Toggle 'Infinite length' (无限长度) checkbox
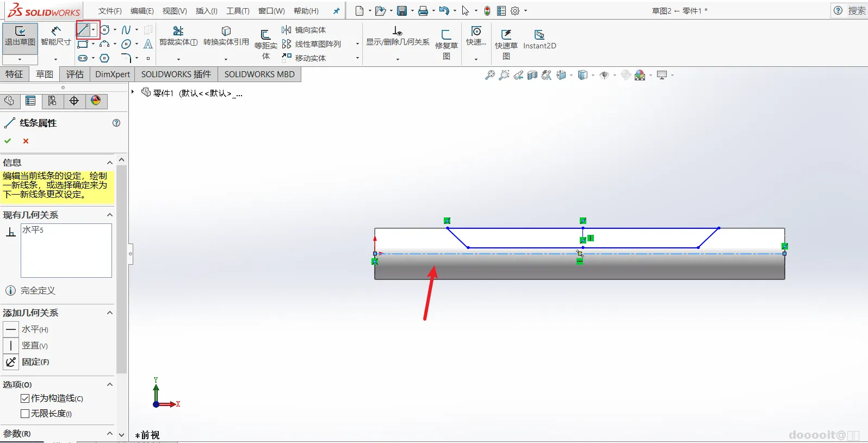868x443 pixels. [x=25, y=414]
